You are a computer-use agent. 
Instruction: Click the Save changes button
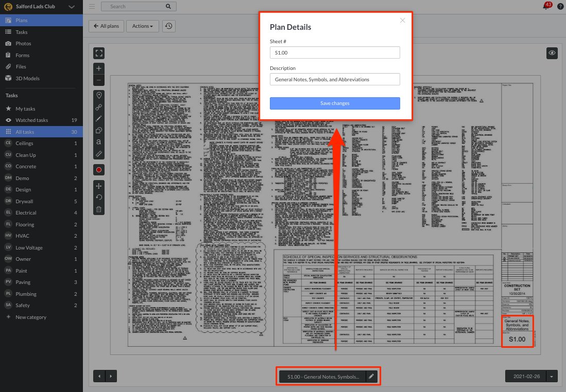point(335,103)
